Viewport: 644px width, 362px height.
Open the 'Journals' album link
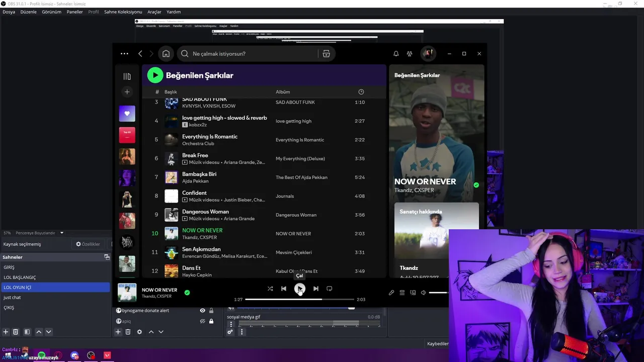click(285, 196)
